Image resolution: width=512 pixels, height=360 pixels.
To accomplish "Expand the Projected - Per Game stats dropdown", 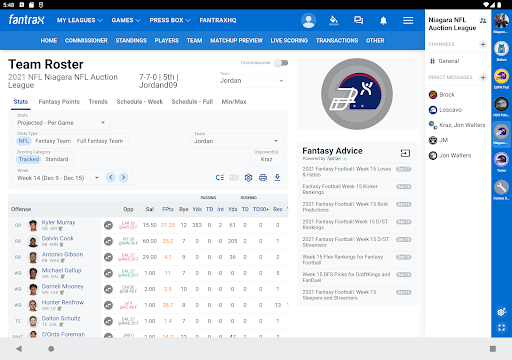I will click(61, 123).
